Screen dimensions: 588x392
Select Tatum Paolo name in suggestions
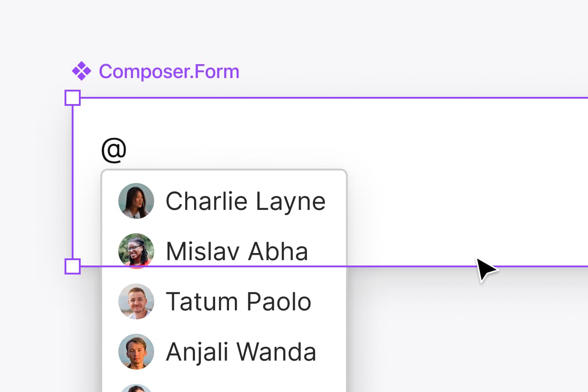pos(238,301)
